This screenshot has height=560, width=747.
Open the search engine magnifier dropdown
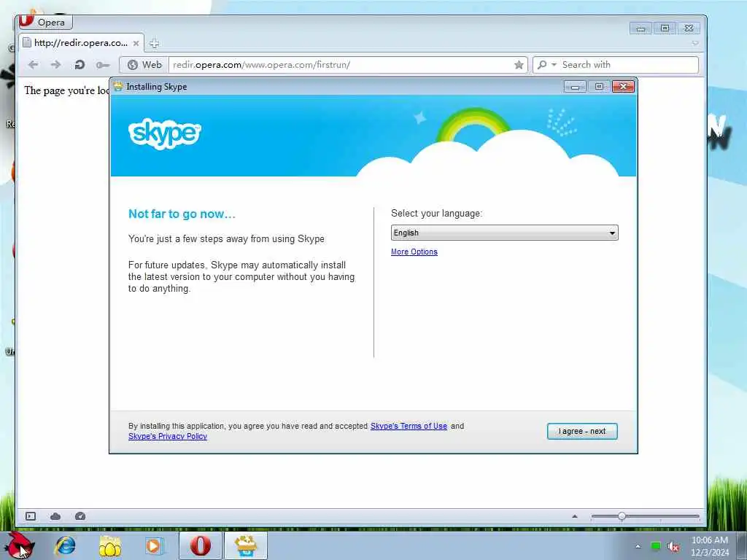546,65
